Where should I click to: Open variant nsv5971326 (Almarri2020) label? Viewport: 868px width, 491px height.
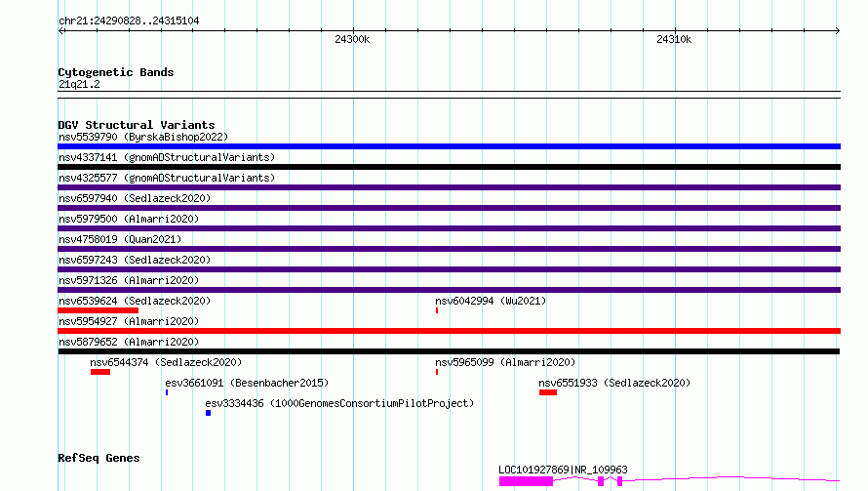click(x=129, y=280)
